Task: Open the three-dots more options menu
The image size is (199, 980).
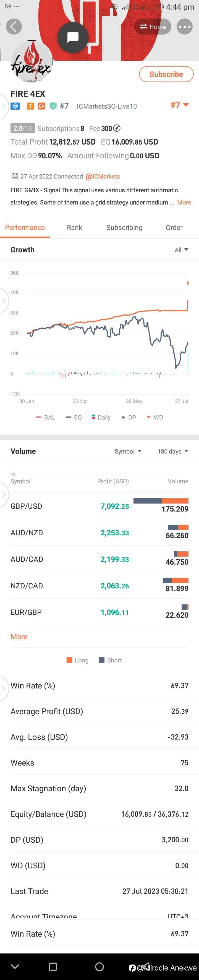Action: point(185,27)
